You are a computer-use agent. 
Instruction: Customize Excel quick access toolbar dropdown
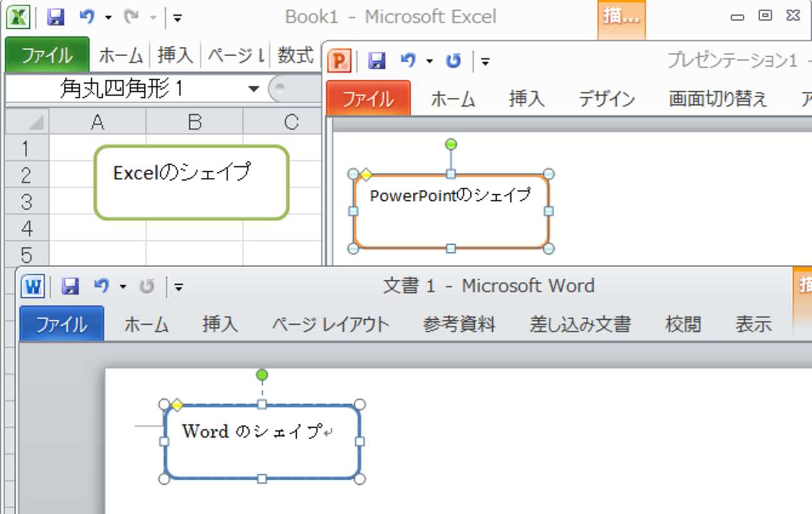(177, 18)
